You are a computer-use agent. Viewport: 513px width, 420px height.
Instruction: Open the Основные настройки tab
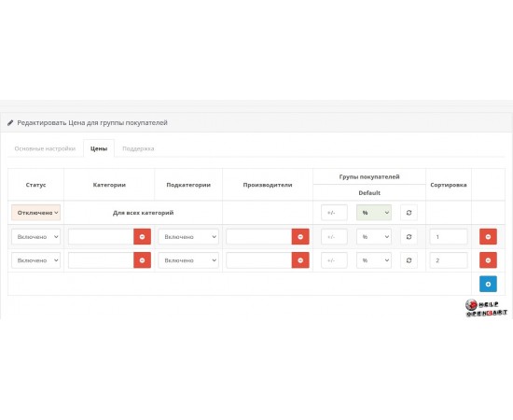(45, 148)
